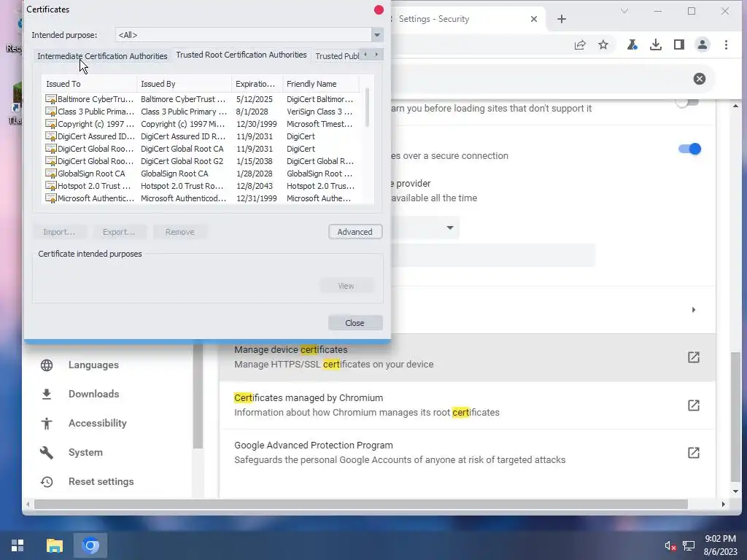The width and height of the screenshot is (747, 560).
Task: Click the Downloads sidebar icon
Action: pos(47,394)
